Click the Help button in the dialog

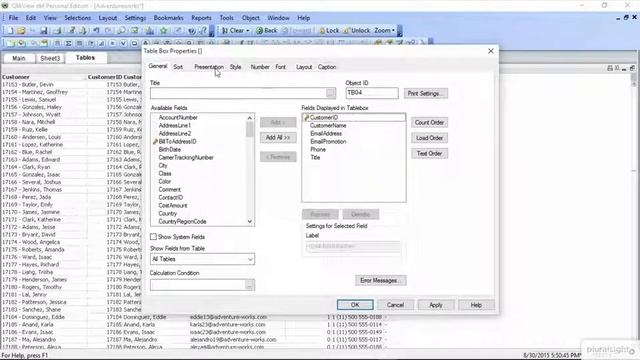476,305
